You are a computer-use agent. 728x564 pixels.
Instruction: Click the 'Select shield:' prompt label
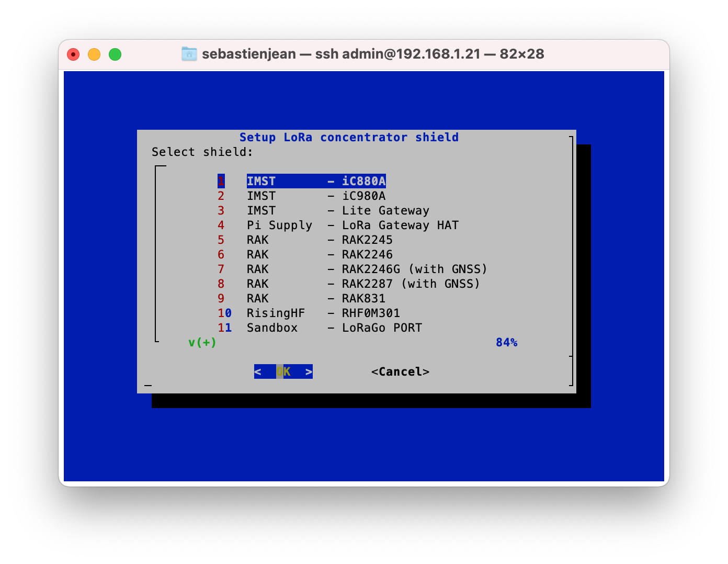(x=202, y=152)
